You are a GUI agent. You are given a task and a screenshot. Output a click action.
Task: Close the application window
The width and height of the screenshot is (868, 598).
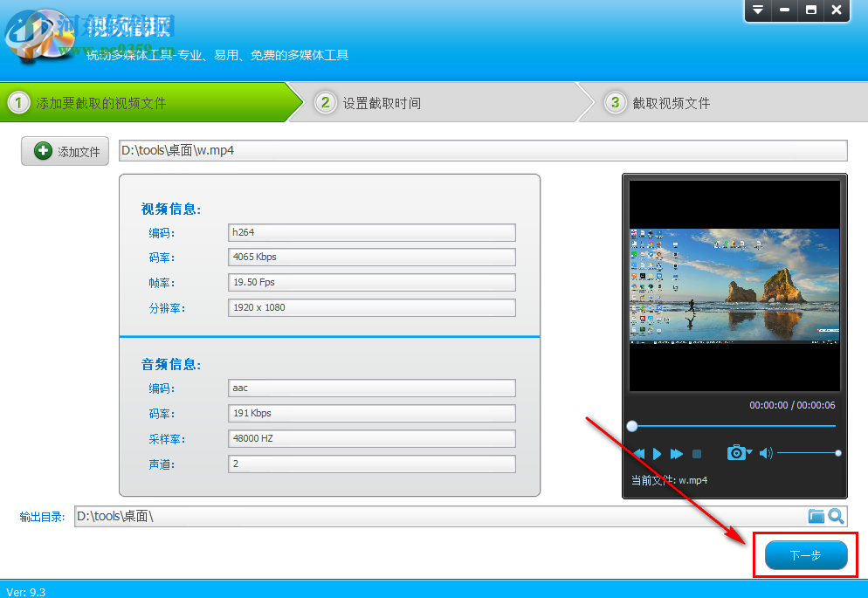pyautogui.click(x=837, y=10)
